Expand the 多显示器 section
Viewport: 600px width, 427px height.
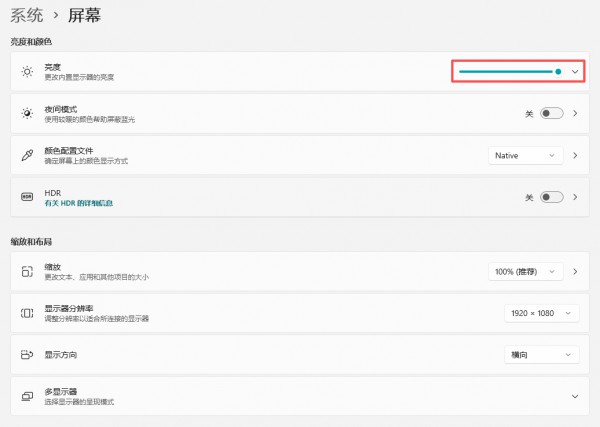pos(575,396)
